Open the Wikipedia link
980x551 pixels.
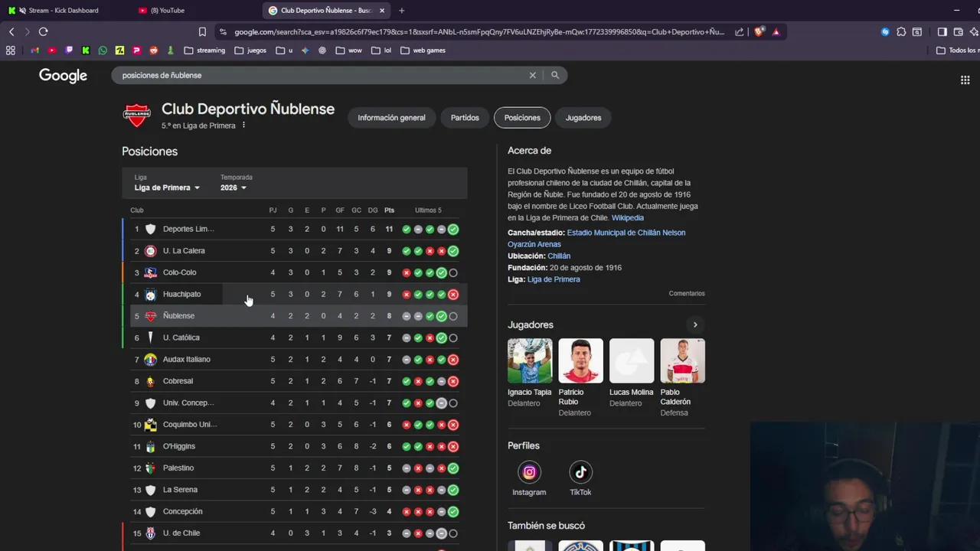pyautogui.click(x=628, y=218)
